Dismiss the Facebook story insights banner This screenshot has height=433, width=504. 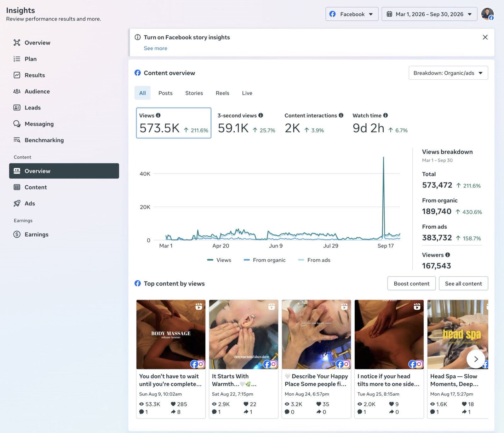485,37
